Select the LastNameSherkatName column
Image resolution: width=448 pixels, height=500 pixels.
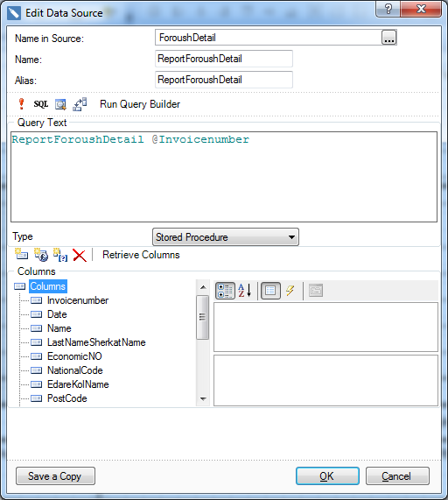[x=96, y=342]
